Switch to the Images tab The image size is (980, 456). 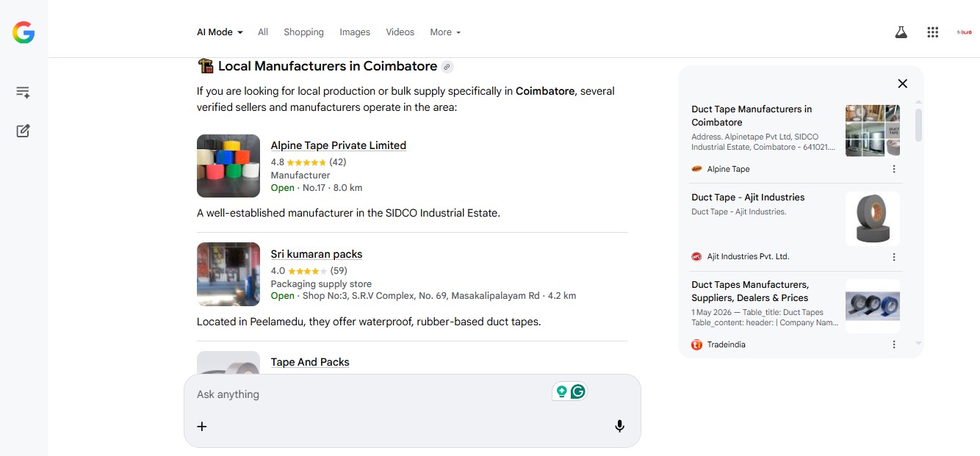[x=355, y=32]
